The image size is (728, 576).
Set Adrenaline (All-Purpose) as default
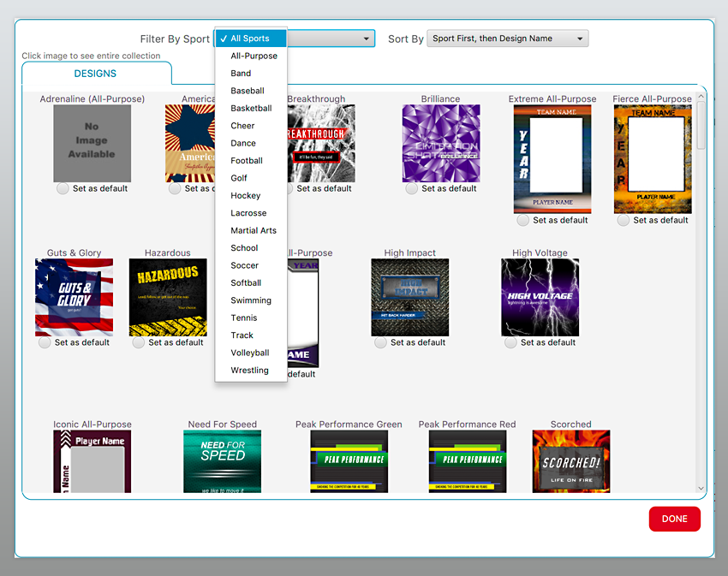coord(63,189)
